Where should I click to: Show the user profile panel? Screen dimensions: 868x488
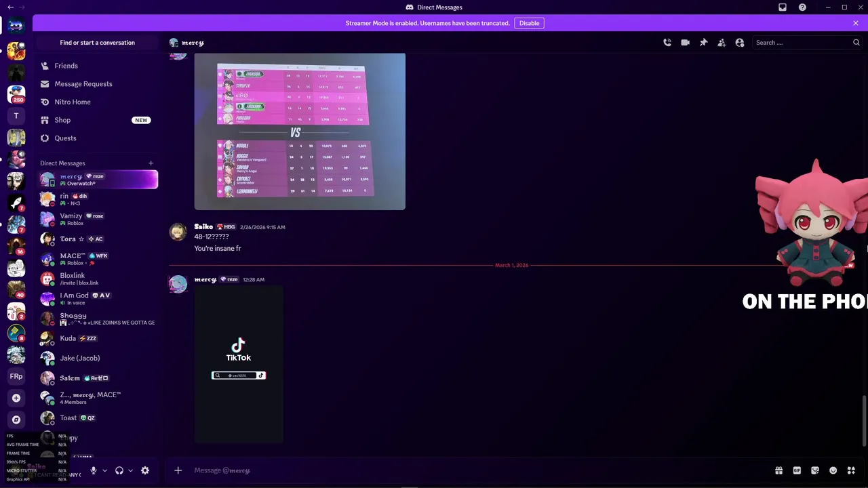point(740,43)
